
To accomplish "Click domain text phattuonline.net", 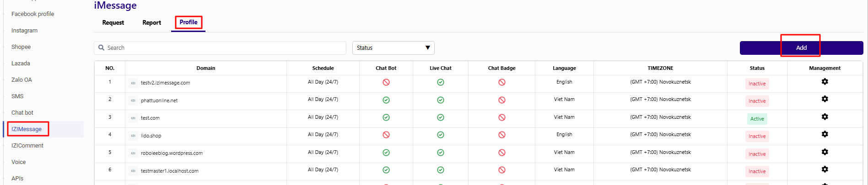I will click(159, 100).
